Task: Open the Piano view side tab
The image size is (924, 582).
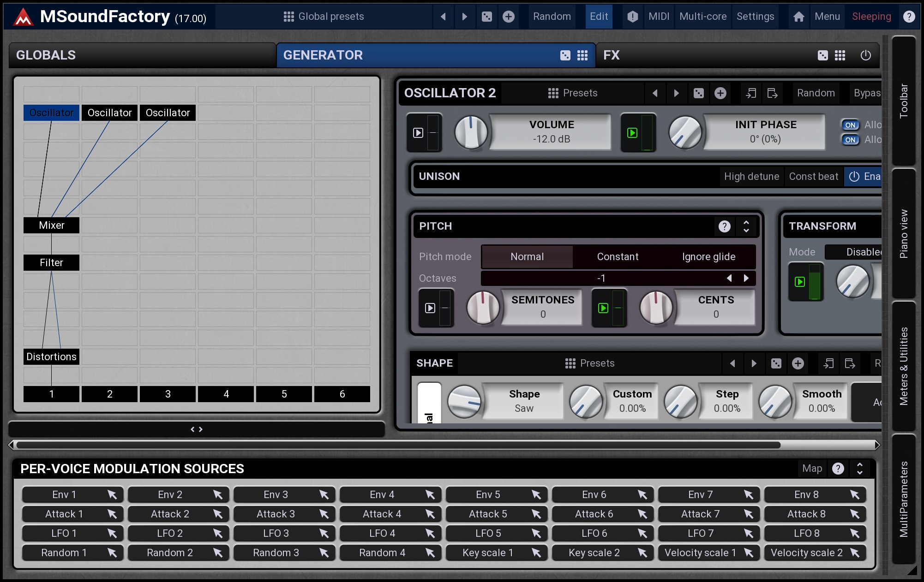Action: tap(903, 233)
